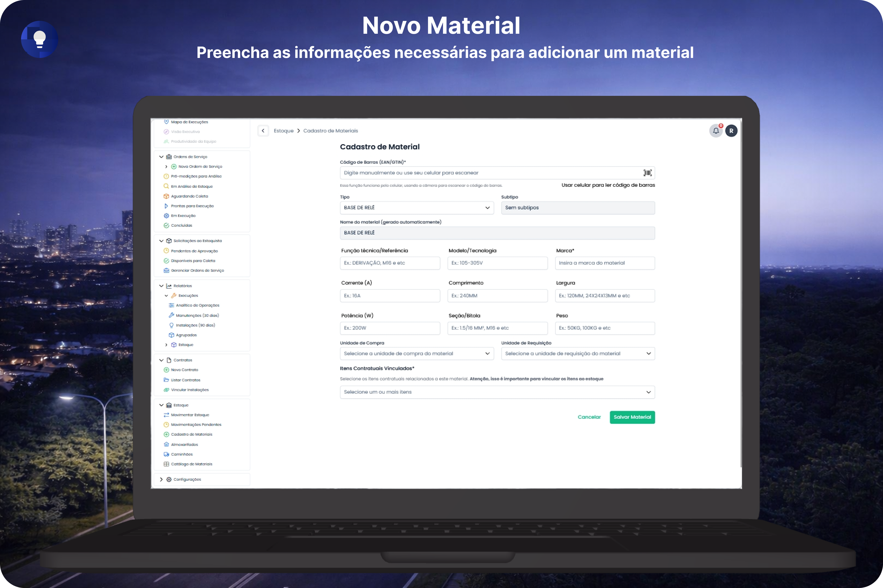Expand the Configurações section
Screen dimensions: 883x588
[x=161, y=480]
